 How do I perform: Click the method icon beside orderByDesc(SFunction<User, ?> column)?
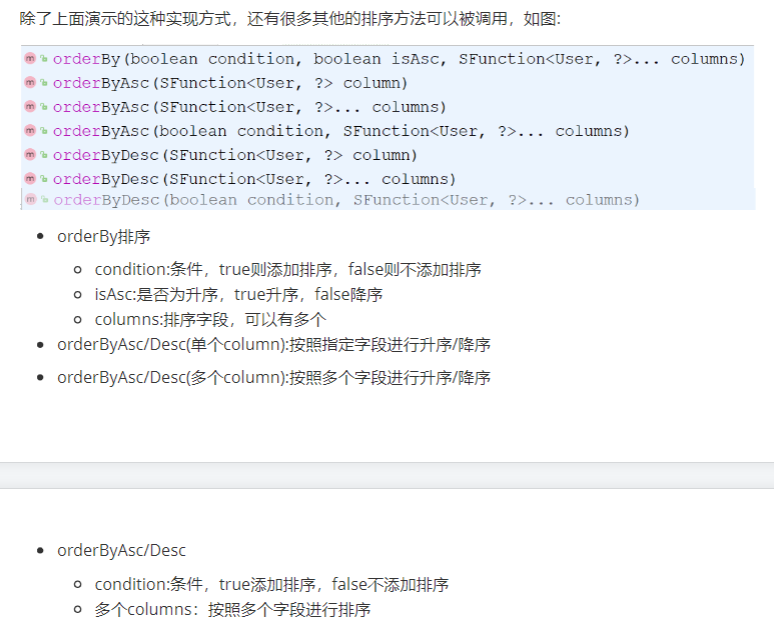click(30, 155)
